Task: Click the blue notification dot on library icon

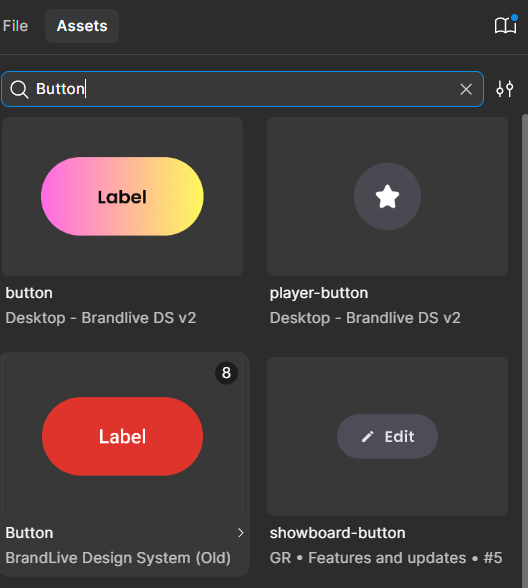Action: coord(514,17)
